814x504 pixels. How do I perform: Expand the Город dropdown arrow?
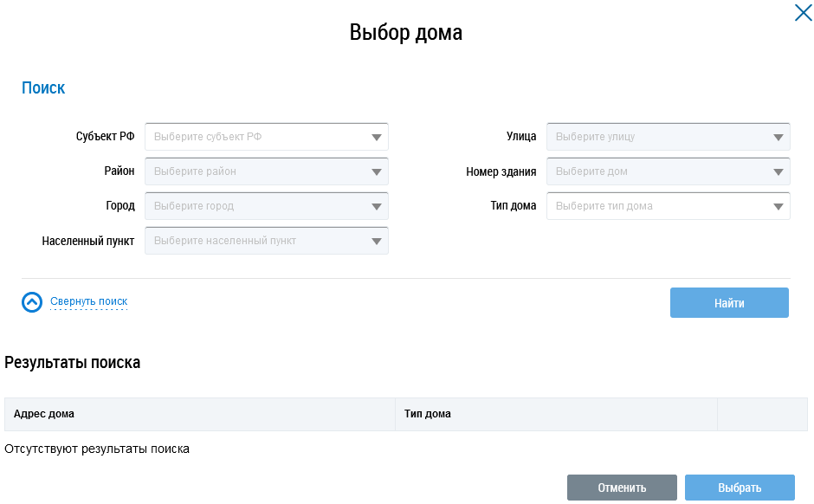coord(376,206)
